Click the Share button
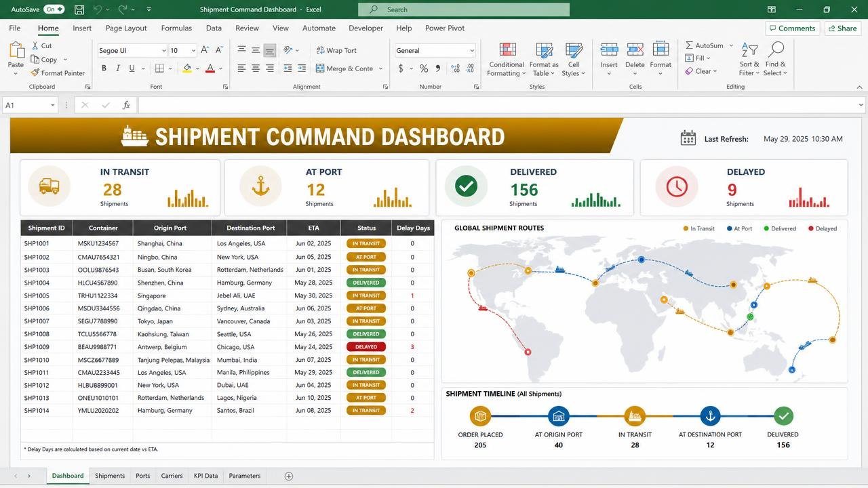868x488 pixels. (842, 28)
